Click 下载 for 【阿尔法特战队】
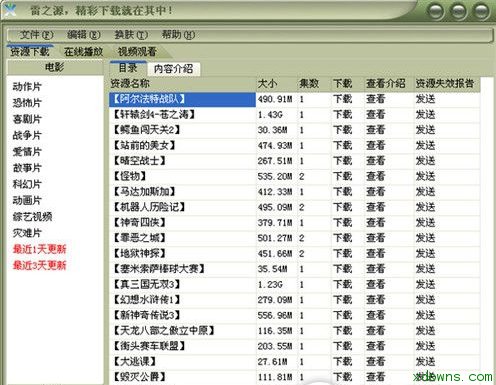This screenshot has width=496, height=385. coord(342,99)
